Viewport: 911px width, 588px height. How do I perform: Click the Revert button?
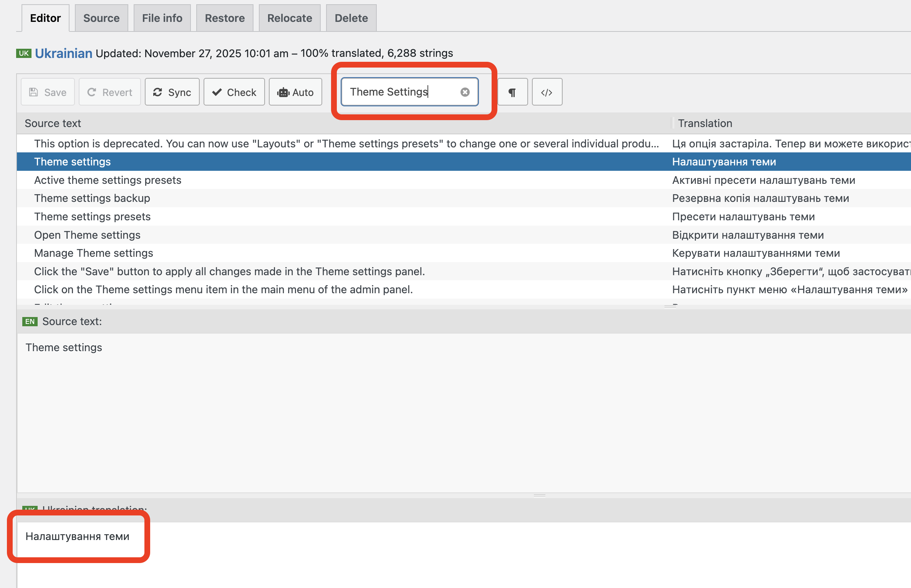109,92
